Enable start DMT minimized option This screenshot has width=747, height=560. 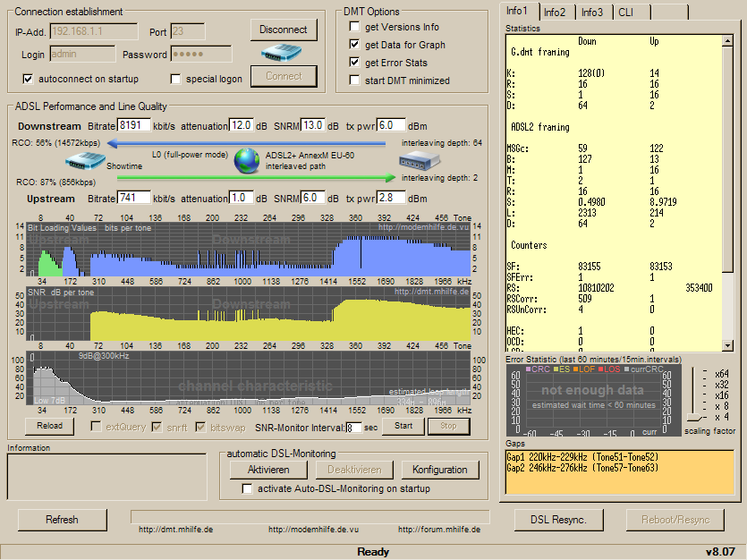coord(354,80)
